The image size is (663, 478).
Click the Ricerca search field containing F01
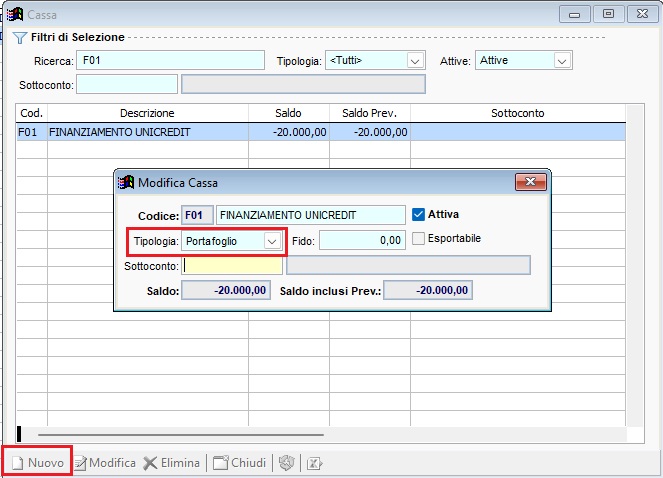(170, 61)
